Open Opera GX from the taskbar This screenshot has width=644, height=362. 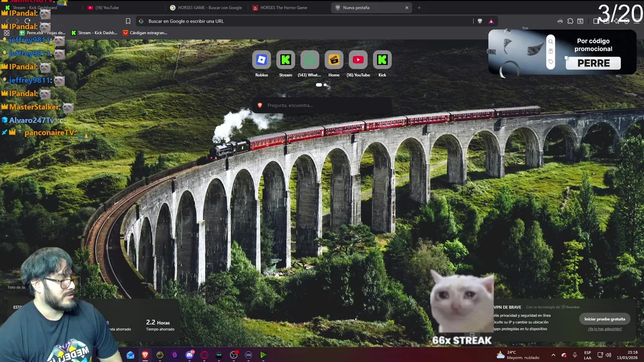pyautogui.click(x=204, y=355)
